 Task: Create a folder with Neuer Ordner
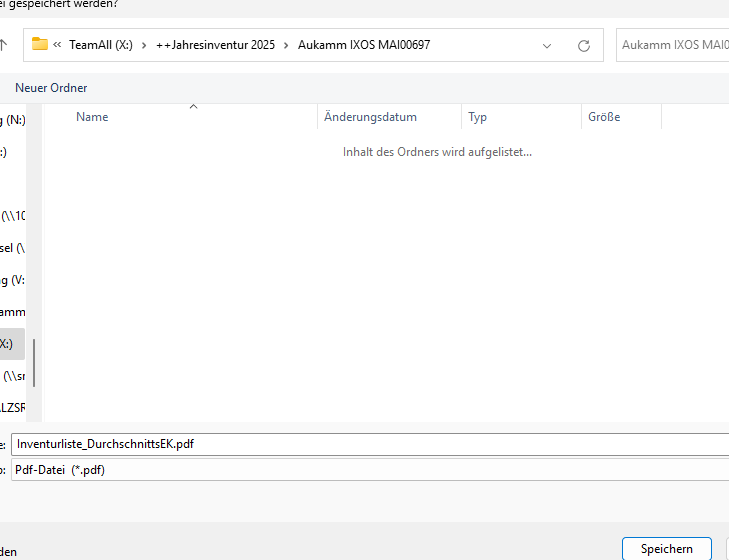tap(51, 88)
